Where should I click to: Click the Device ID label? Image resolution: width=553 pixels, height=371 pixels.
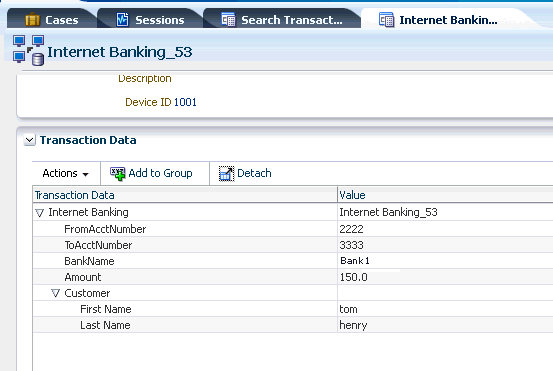(x=148, y=102)
